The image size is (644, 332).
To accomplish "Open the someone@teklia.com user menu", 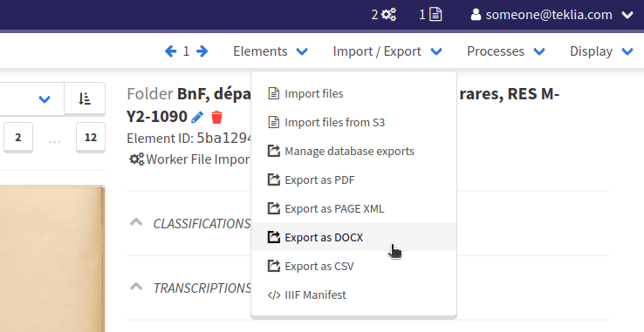I will coord(552,15).
